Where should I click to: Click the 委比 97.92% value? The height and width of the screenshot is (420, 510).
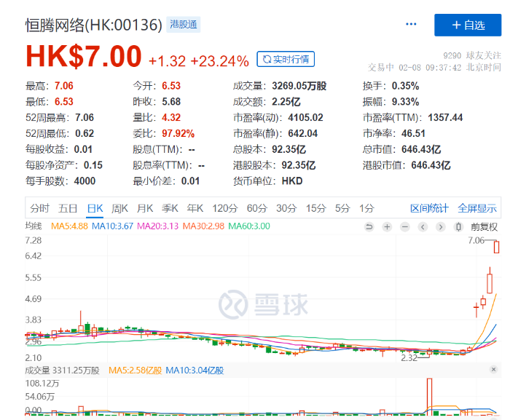click(x=178, y=134)
